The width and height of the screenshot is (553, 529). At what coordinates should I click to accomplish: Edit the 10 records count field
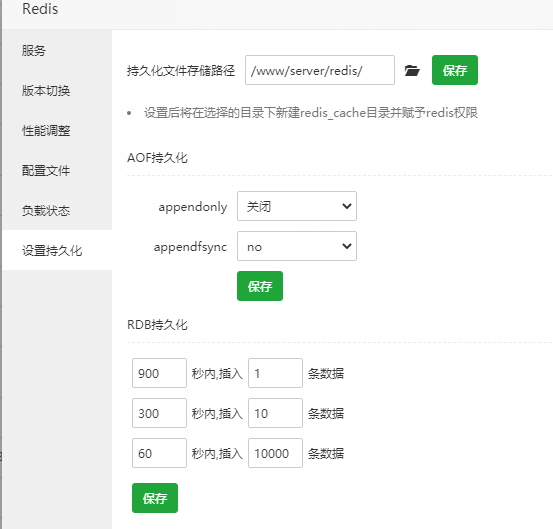(275, 413)
